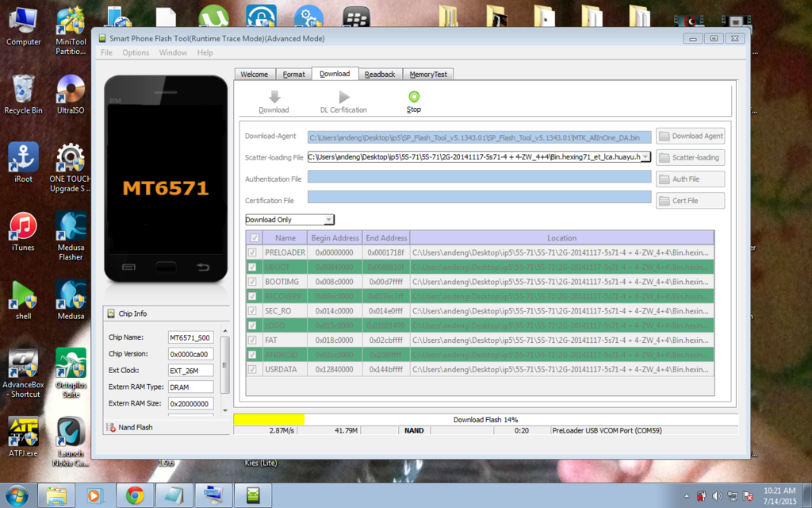Switch to the Readback tab
The height and width of the screenshot is (508, 812).
point(380,74)
